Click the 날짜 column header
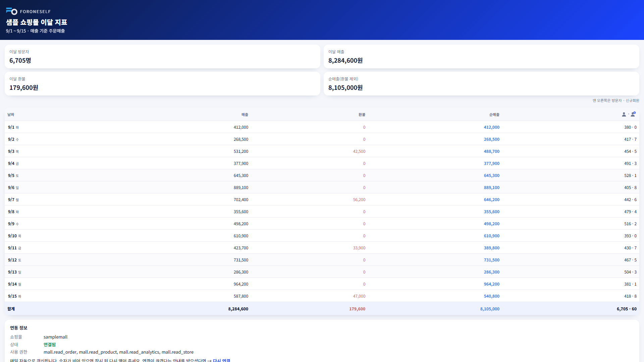The image size is (644, 362). point(11,115)
